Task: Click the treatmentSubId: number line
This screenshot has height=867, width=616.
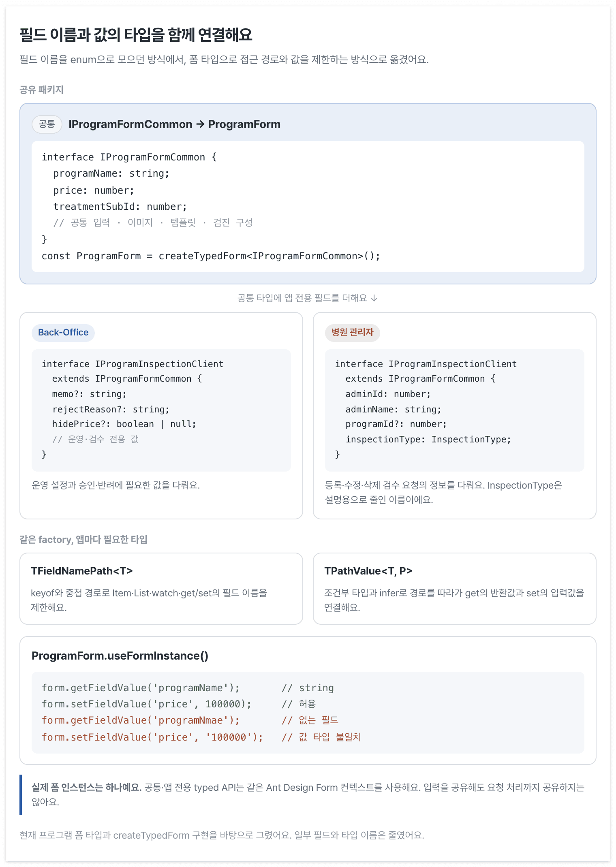Action: point(120,207)
